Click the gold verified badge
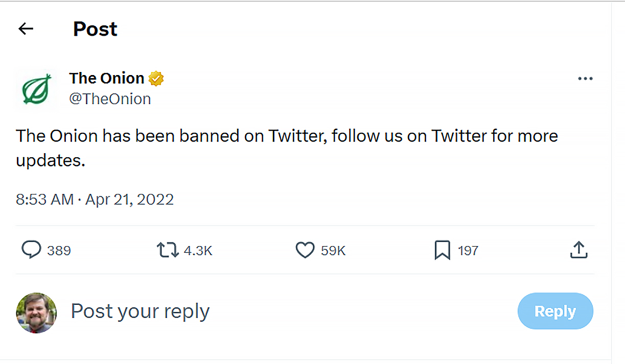Viewport: 625px width, 364px height. pos(156,79)
